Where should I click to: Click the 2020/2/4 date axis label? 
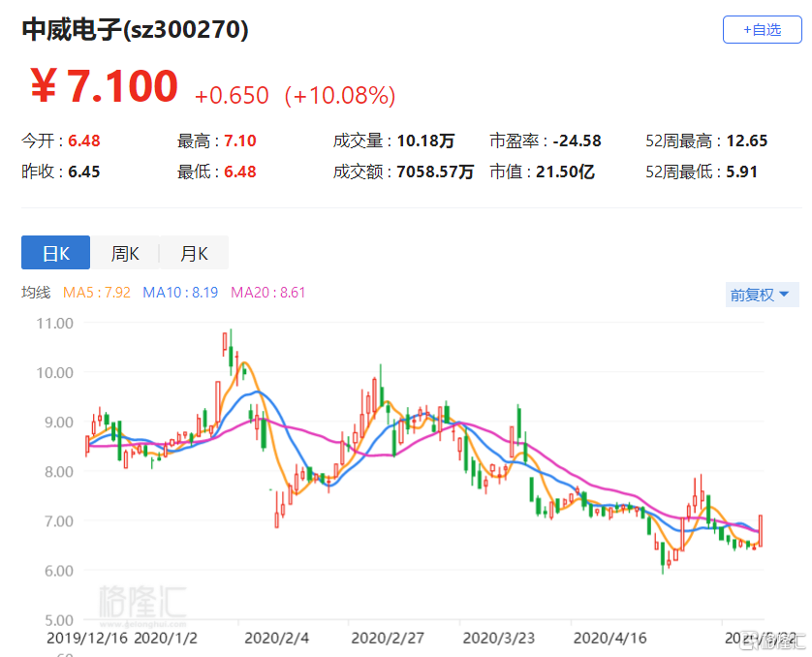276,638
